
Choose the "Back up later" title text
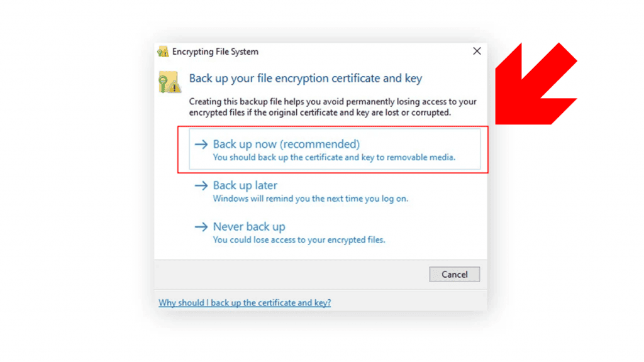(x=245, y=185)
